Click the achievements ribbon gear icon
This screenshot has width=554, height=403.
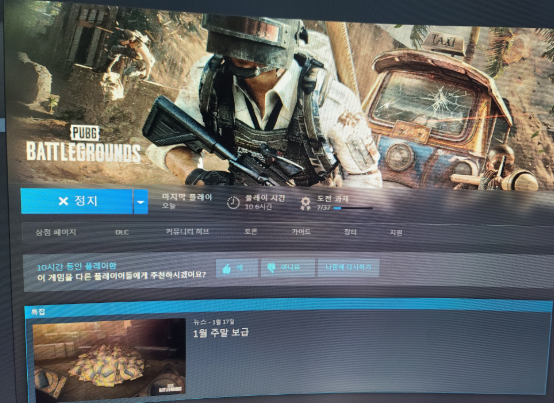305,203
